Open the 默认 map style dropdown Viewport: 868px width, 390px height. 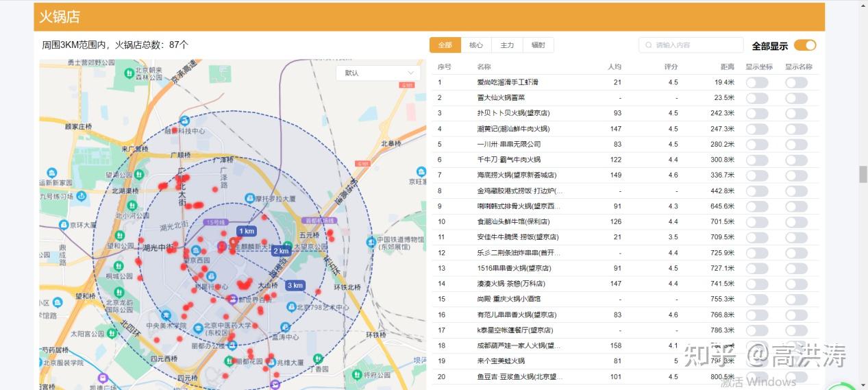tap(378, 73)
